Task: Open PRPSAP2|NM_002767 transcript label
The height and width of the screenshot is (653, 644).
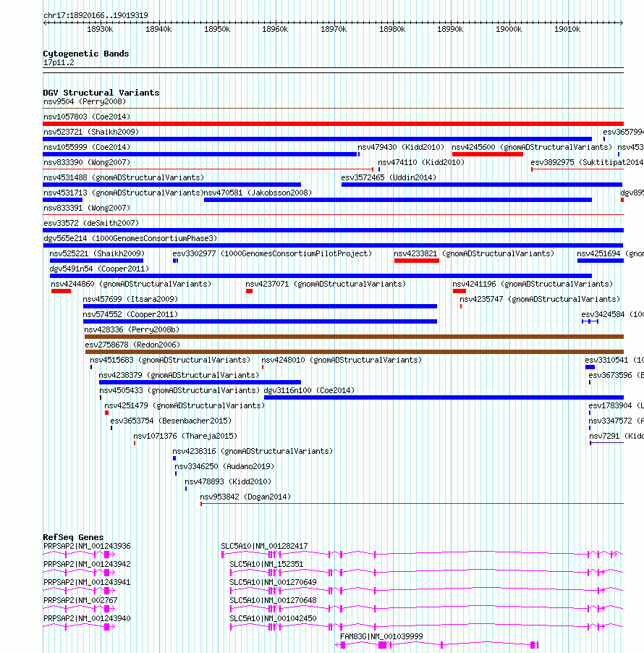Action: [x=80, y=601]
